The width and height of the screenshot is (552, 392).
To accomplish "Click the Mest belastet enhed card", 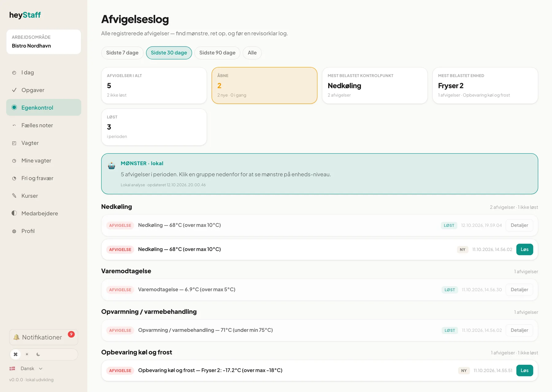I will click(485, 86).
